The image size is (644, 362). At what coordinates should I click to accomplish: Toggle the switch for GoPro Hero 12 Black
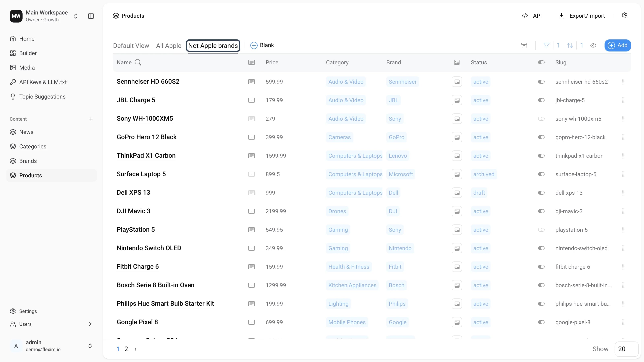pyautogui.click(x=541, y=137)
